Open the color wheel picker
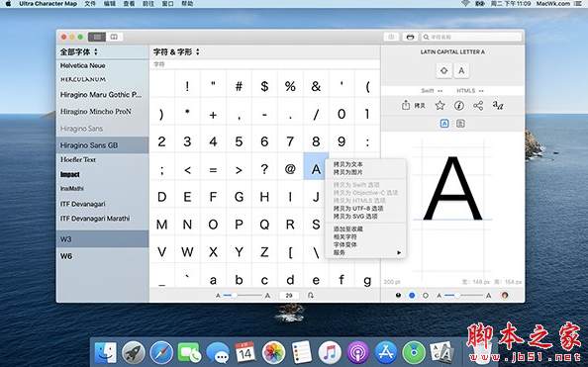The image size is (588, 367). [505, 296]
